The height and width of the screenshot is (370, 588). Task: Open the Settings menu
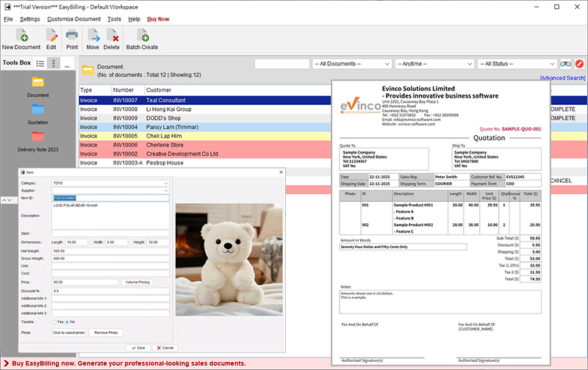coord(30,19)
